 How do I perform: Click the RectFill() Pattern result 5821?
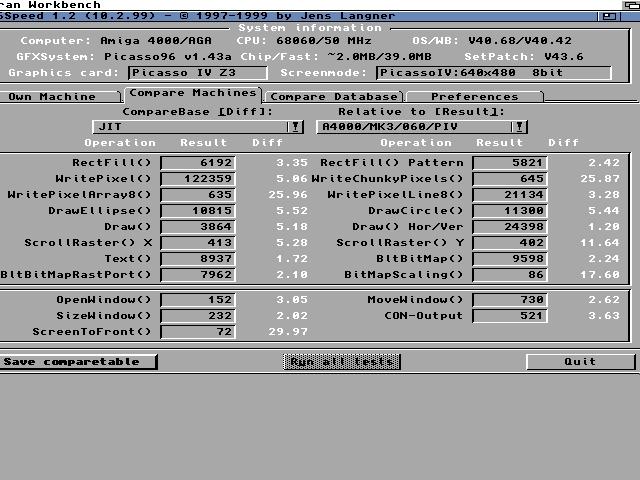510,163
